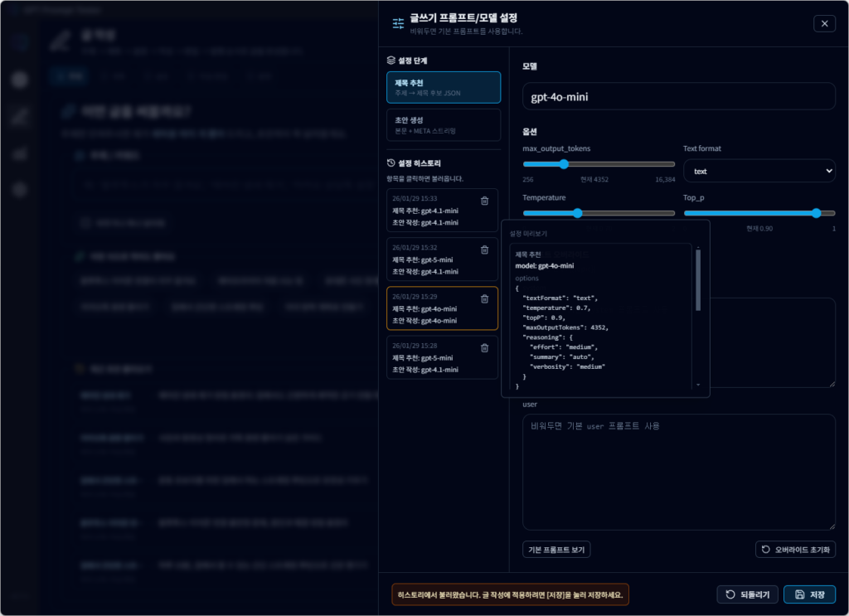Delete the 26/01/29 15:33 history entry
This screenshot has height=616, width=849.
(x=484, y=201)
